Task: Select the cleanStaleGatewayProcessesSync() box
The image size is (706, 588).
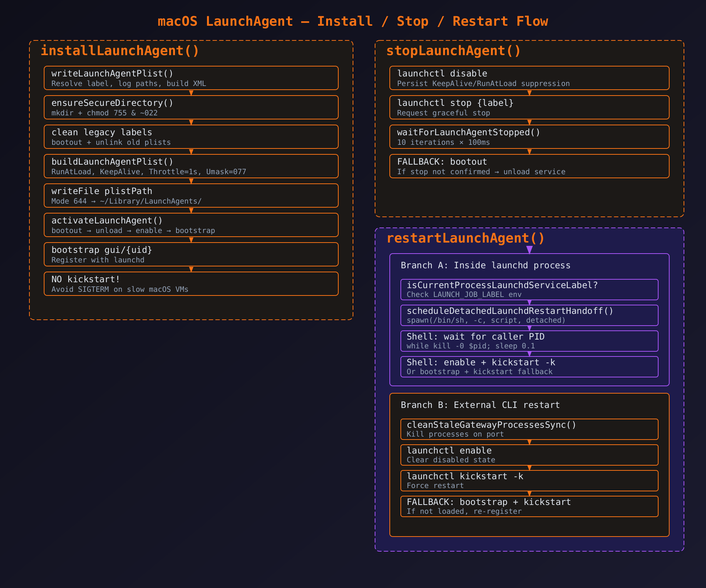Action: tap(529, 429)
